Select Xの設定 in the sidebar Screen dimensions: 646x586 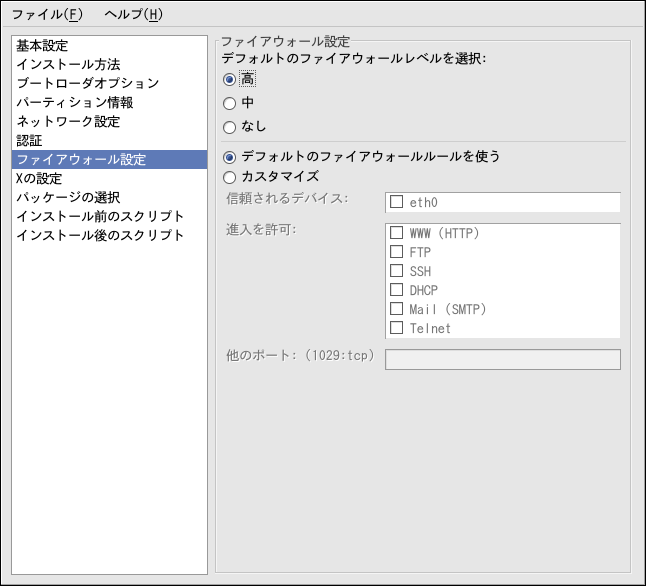pos(39,178)
